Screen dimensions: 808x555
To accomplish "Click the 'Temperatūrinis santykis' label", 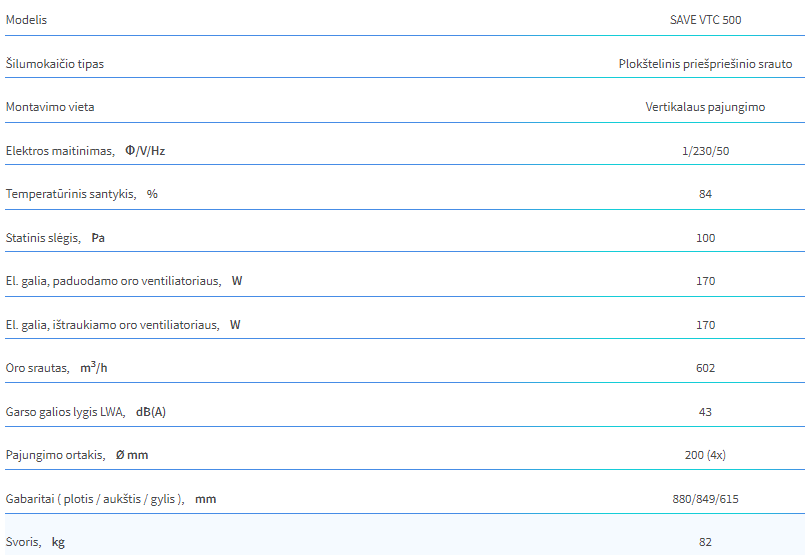I will coord(71,194).
